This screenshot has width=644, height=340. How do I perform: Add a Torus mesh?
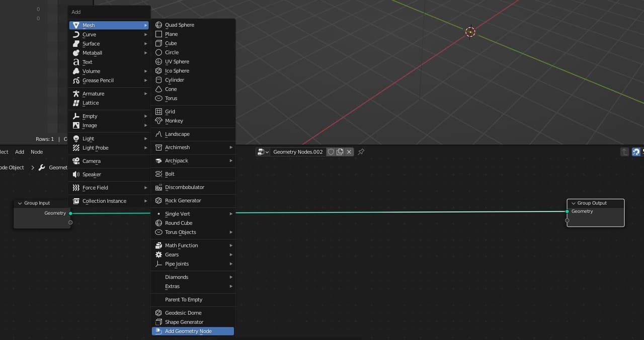(193, 98)
